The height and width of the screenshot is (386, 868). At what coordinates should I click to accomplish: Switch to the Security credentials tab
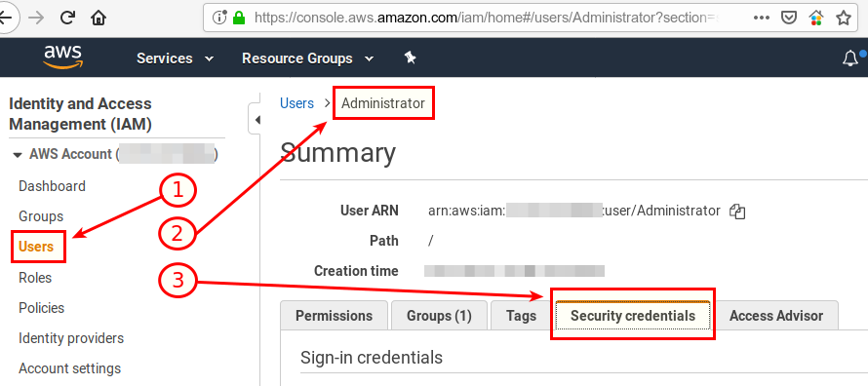point(633,316)
